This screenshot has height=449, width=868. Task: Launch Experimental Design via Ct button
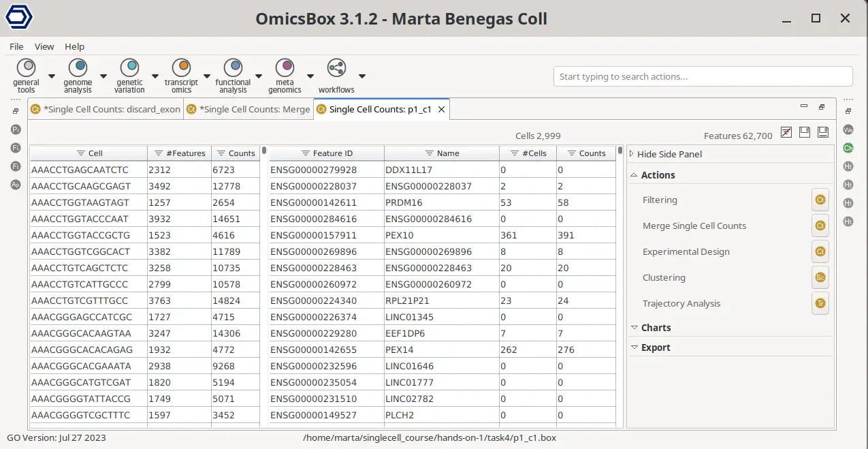[820, 252]
